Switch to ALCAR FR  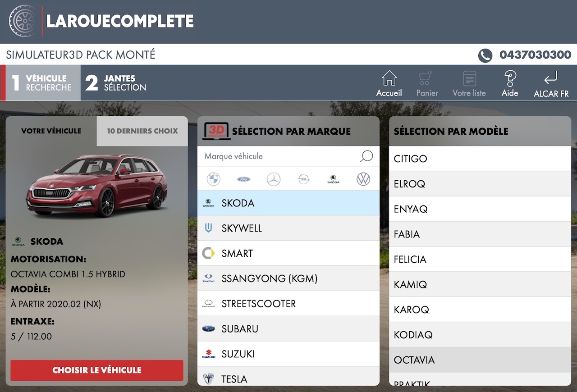(551, 83)
